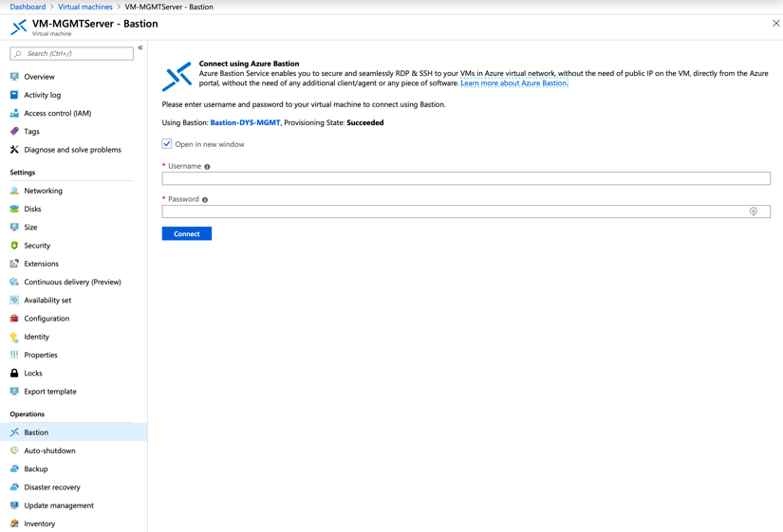Click the password reveal icon in Password field
The image size is (783, 532).
point(753,211)
